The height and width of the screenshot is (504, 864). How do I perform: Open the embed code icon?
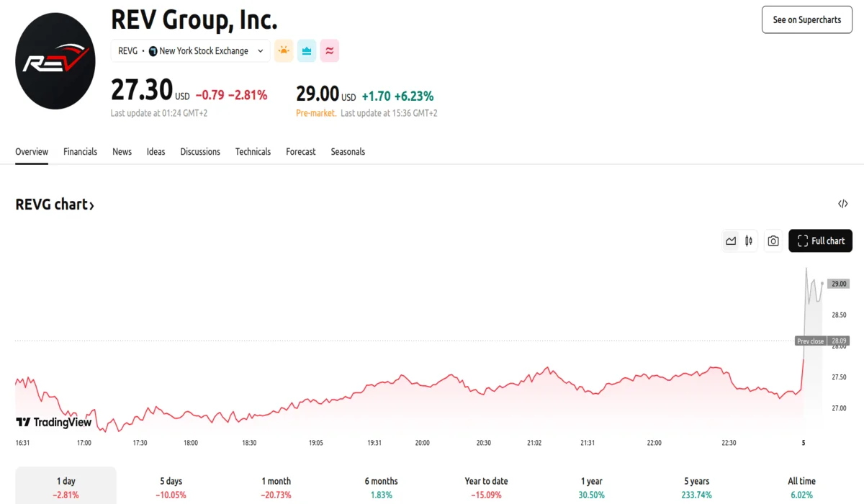(842, 204)
